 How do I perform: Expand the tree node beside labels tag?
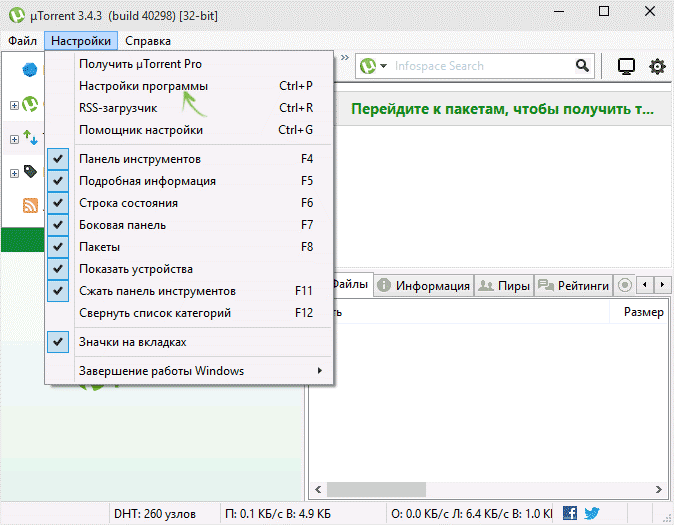pyautogui.click(x=14, y=173)
